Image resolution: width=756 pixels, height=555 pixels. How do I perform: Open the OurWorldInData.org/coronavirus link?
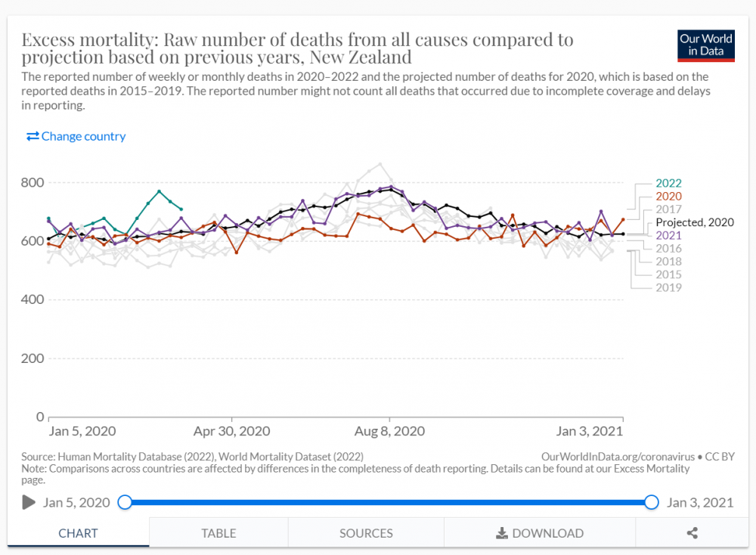pyautogui.click(x=618, y=457)
